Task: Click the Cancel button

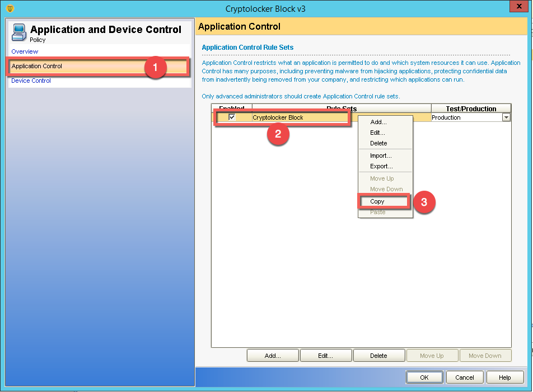Action: [465, 377]
